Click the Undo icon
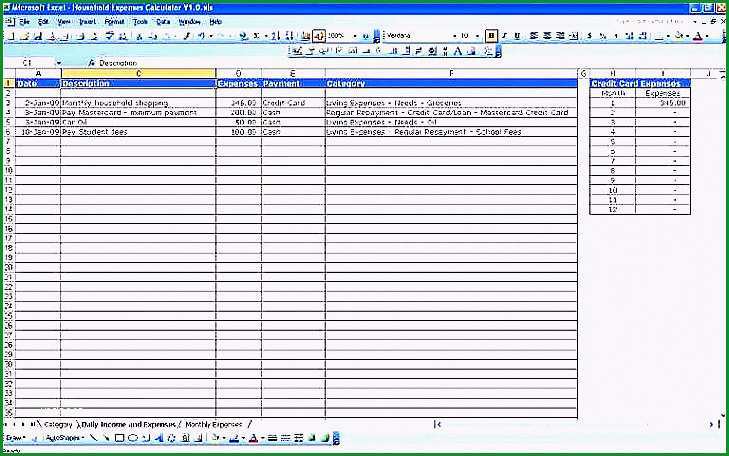Viewport: 729px width, 456px height. coord(201,36)
